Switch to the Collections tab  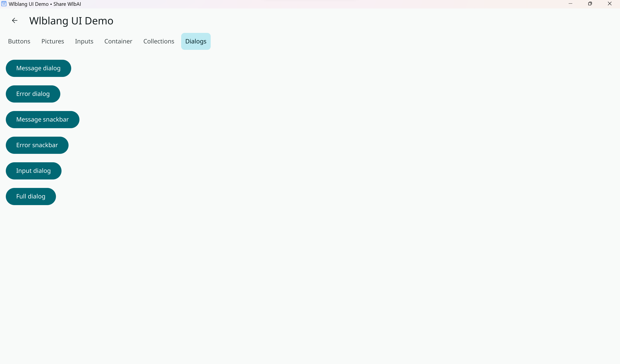[159, 41]
